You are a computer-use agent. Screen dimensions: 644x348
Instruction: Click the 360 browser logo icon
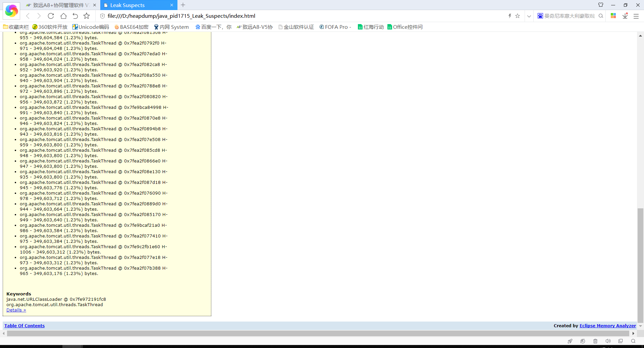coord(11,11)
